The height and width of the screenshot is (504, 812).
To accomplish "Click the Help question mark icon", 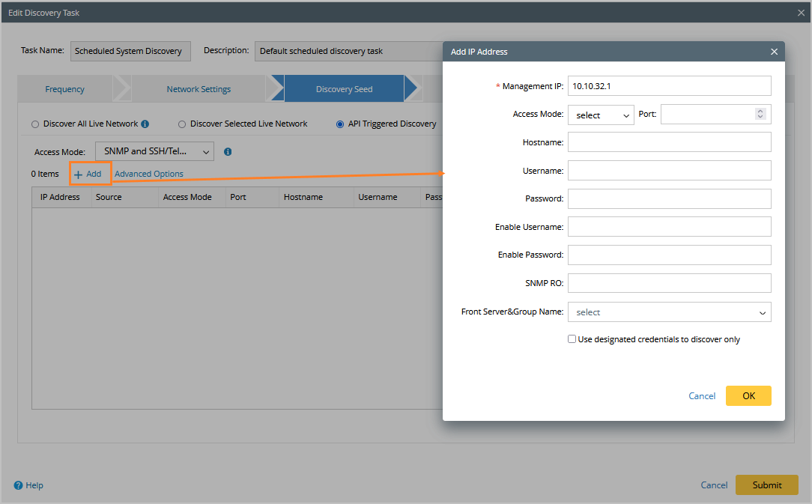I will tap(18, 485).
